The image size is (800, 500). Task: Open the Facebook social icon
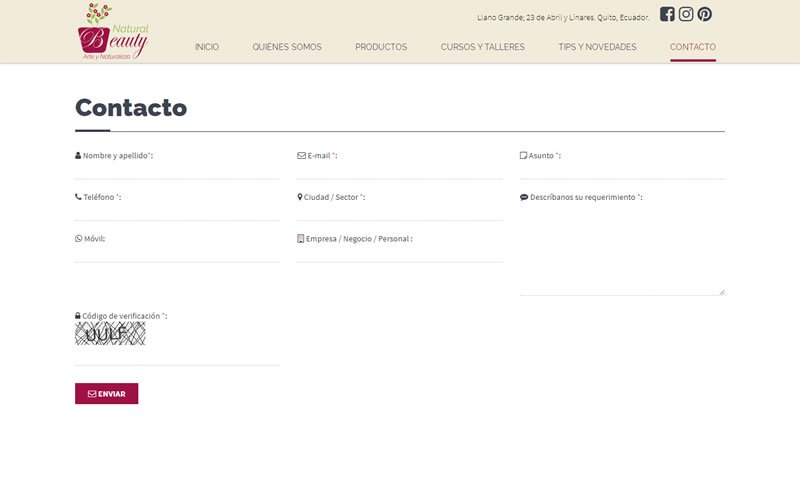667,14
